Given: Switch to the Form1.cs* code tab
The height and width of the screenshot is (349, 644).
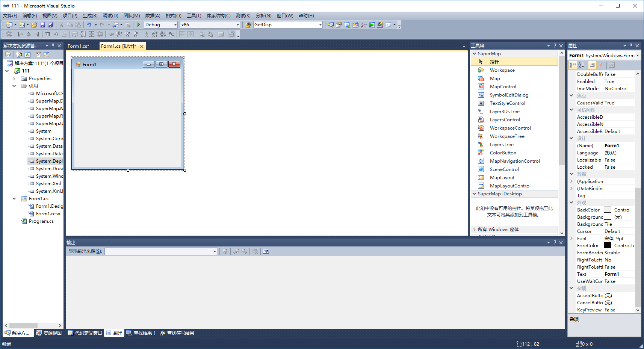Looking at the screenshot, I should (x=78, y=46).
